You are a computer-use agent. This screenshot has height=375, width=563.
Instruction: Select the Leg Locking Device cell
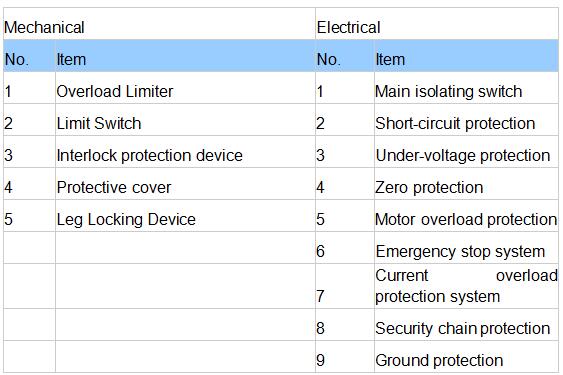click(x=185, y=216)
